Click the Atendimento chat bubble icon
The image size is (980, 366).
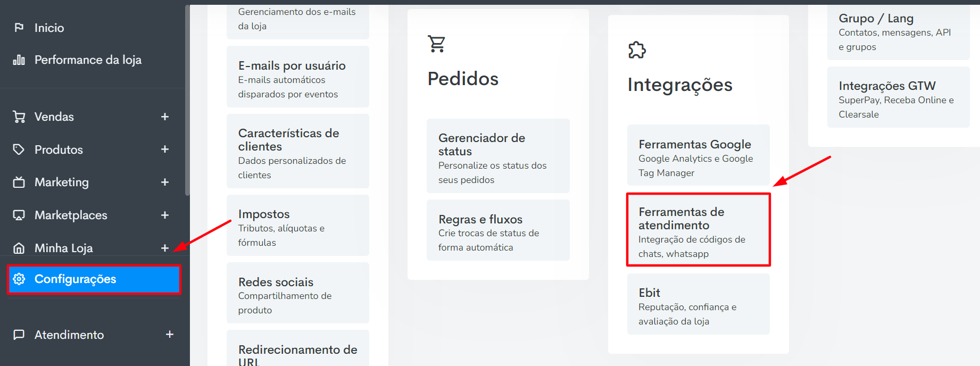click(19, 335)
